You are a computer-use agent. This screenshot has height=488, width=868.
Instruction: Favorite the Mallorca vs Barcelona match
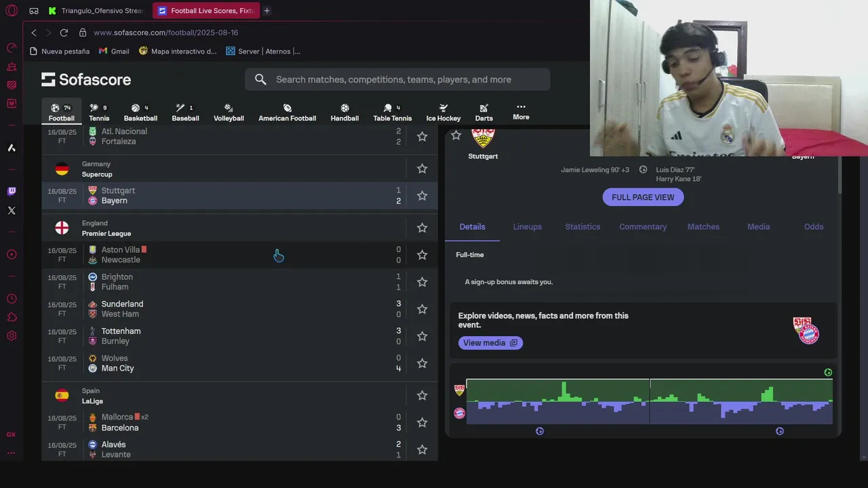[x=422, y=422]
